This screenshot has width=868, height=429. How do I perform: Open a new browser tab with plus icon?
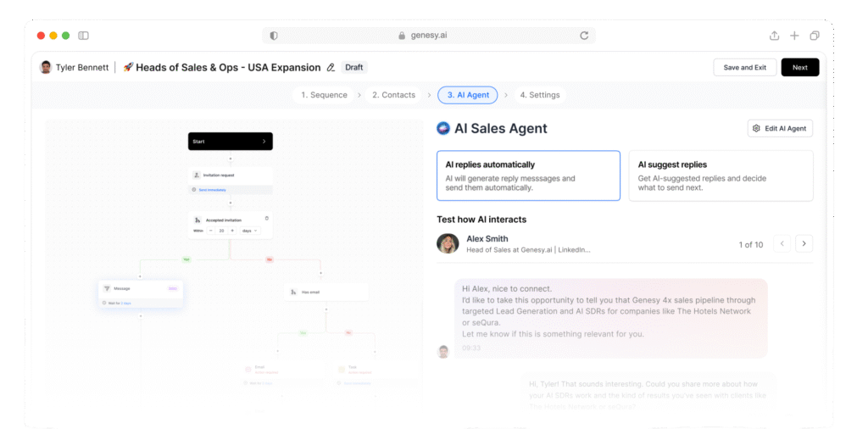[794, 36]
